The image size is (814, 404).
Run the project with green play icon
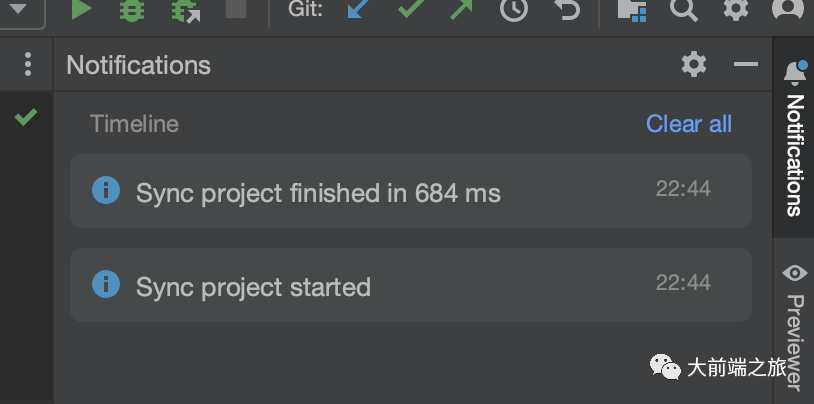click(x=81, y=9)
